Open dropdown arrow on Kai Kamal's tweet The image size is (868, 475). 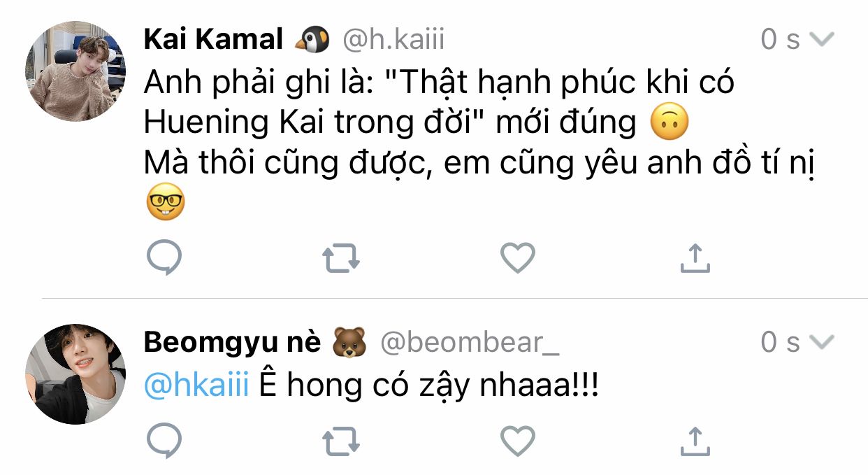pyautogui.click(x=822, y=40)
